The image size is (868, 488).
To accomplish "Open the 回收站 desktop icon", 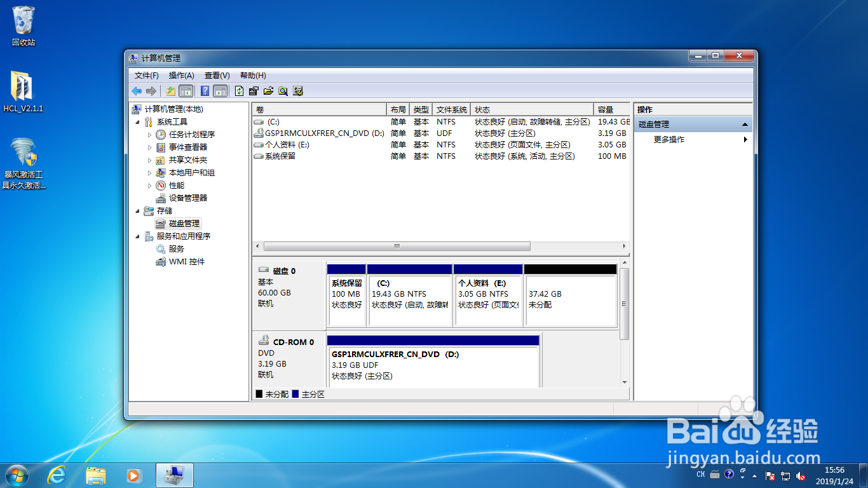I will coord(24,26).
